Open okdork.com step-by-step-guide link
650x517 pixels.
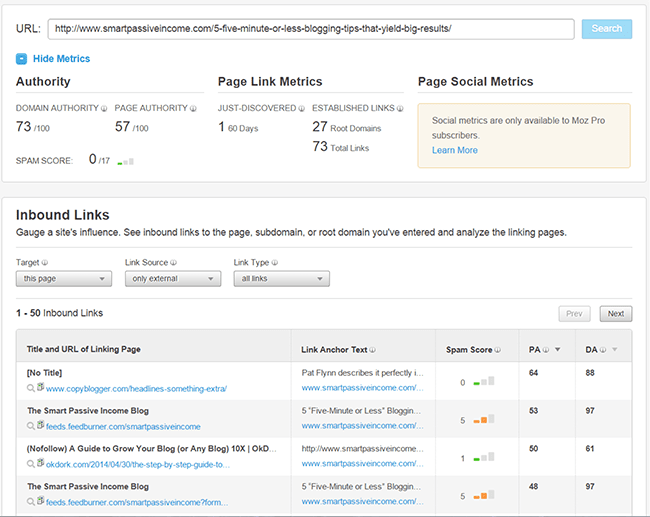pos(138,464)
